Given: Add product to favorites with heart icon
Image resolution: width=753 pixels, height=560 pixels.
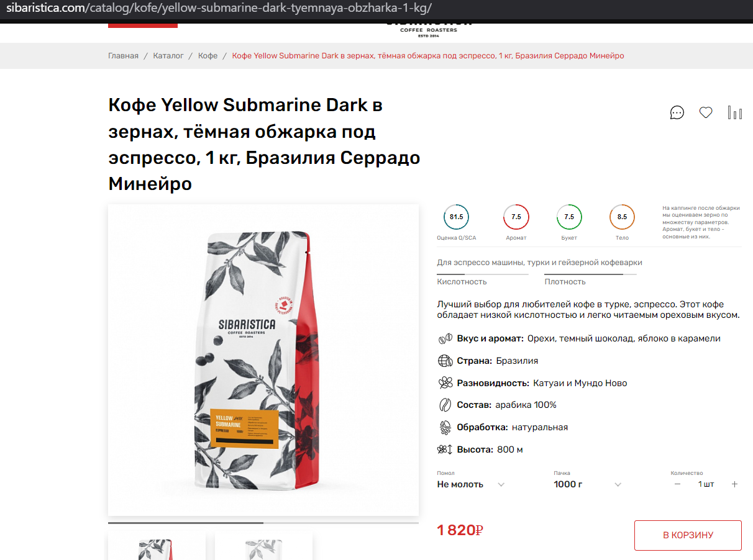Looking at the screenshot, I should click(x=706, y=113).
